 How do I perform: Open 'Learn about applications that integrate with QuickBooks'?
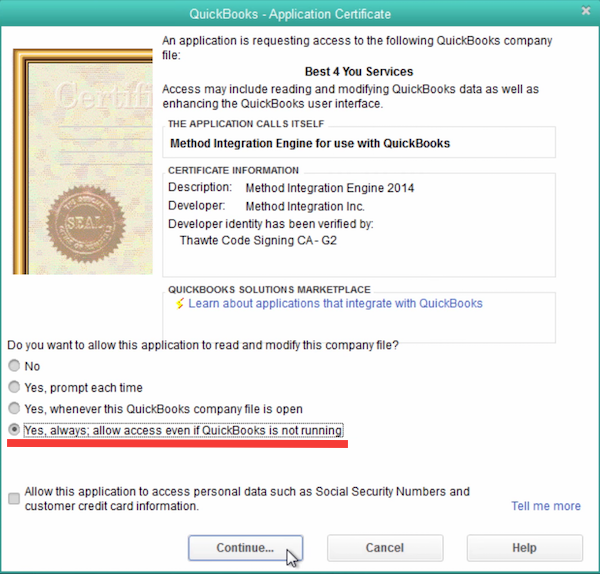point(335,303)
